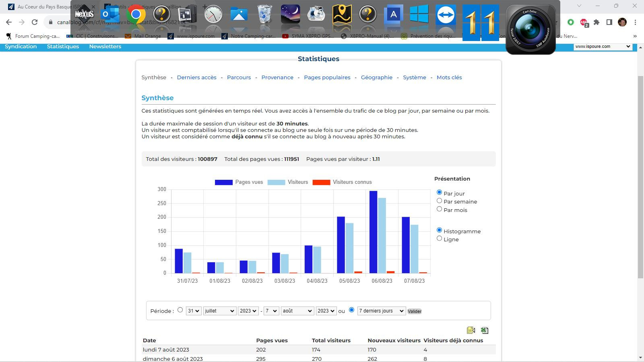Launch Chrome from the dock
Viewport: 644px width, 362px height.
(x=136, y=14)
